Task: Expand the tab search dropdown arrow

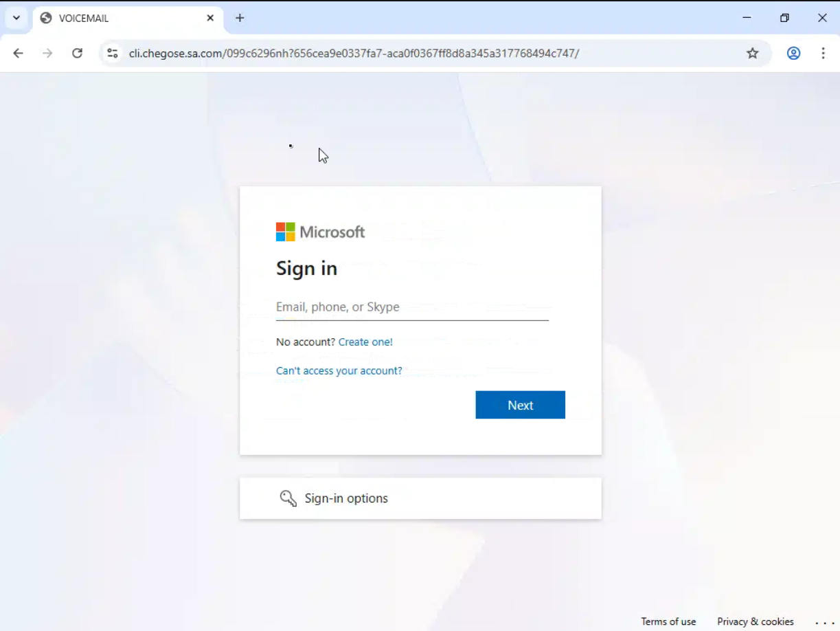Action: pyautogui.click(x=16, y=18)
